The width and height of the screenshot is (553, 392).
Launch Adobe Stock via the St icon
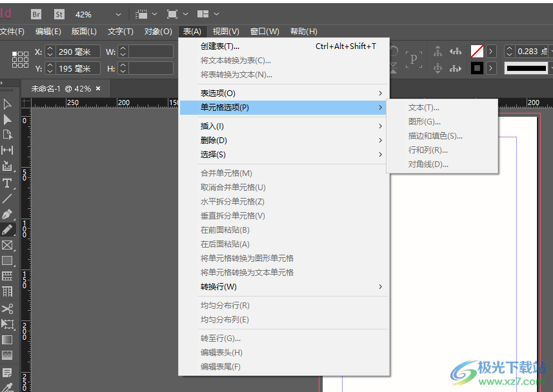tap(59, 14)
